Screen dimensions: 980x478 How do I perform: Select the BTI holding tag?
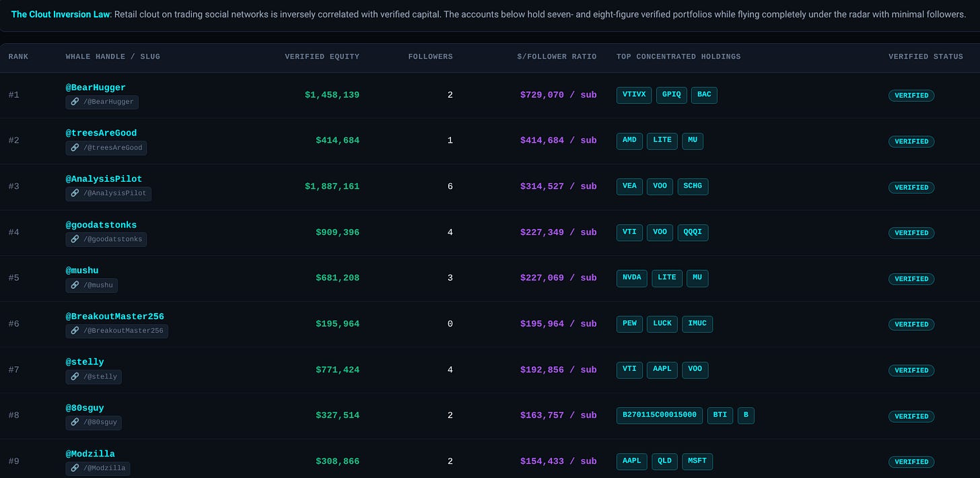720,415
